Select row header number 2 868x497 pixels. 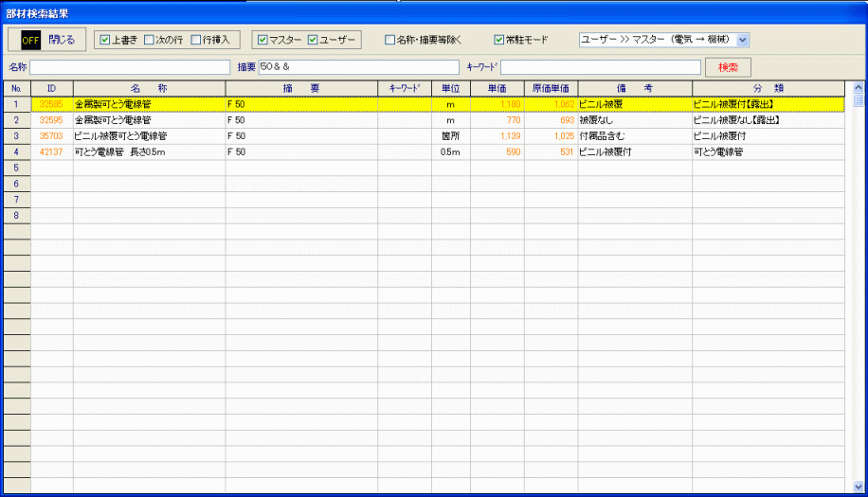point(17,120)
